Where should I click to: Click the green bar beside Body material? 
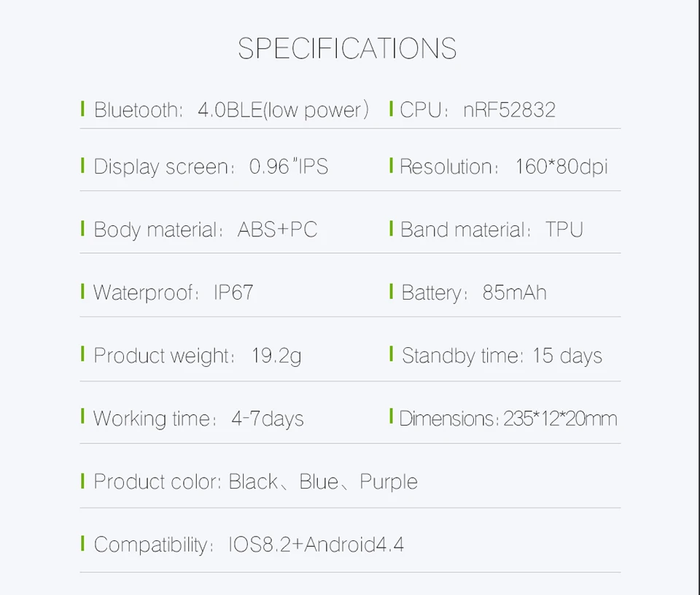[x=82, y=228]
